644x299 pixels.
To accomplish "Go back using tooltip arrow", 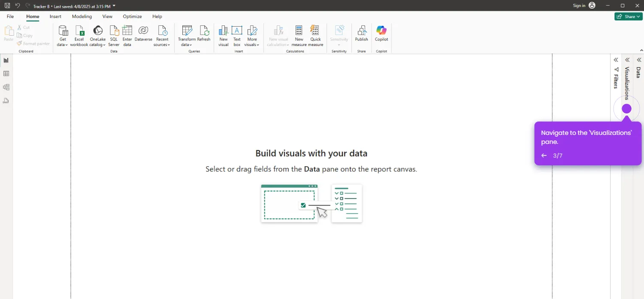I will tap(544, 156).
